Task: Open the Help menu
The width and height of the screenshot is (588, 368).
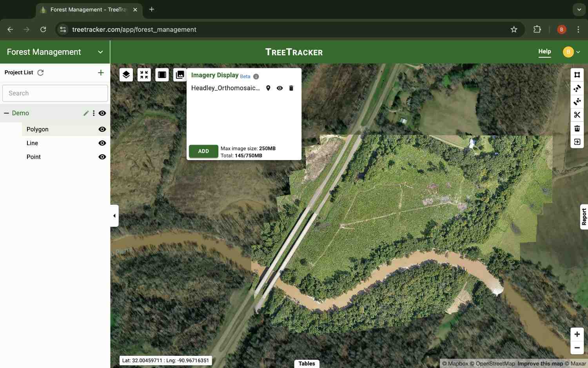Action: coord(544,51)
